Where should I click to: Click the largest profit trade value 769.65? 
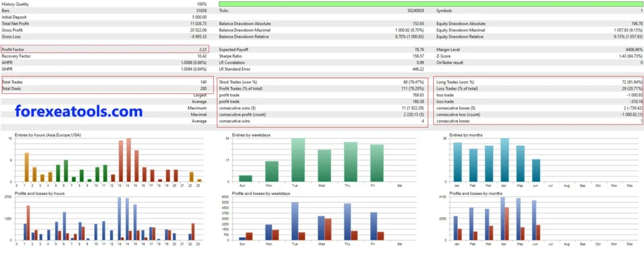point(418,95)
